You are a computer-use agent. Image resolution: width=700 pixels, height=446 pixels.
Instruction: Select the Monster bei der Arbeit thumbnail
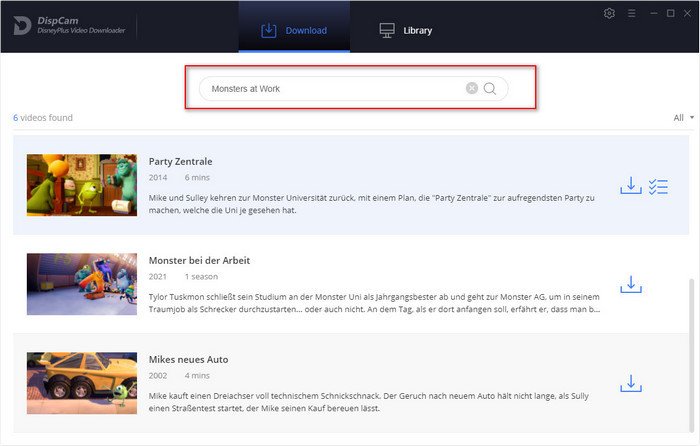82,284
